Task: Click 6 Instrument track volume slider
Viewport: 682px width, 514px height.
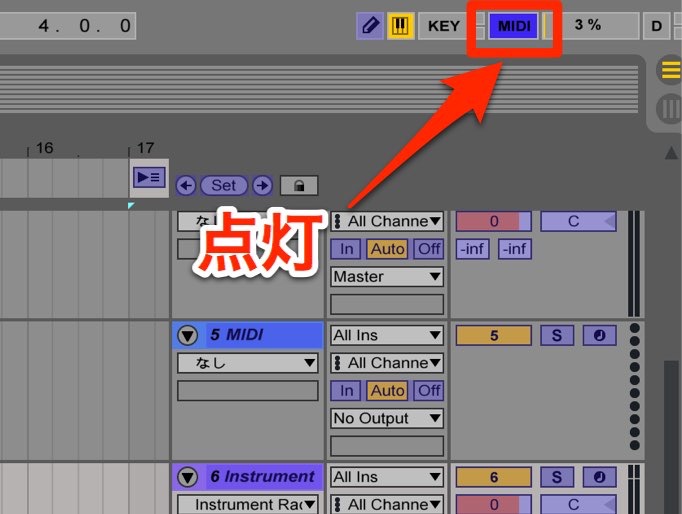Action: point(494,504)
